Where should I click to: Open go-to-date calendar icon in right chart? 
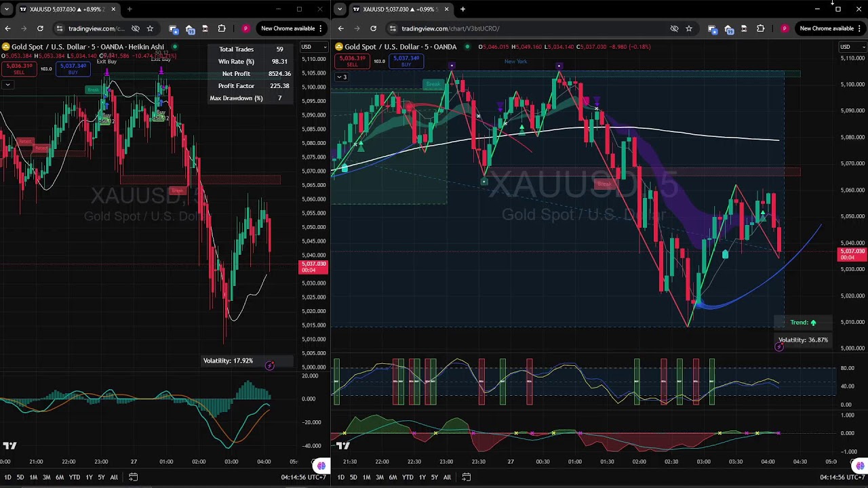[x=467, y=477]
